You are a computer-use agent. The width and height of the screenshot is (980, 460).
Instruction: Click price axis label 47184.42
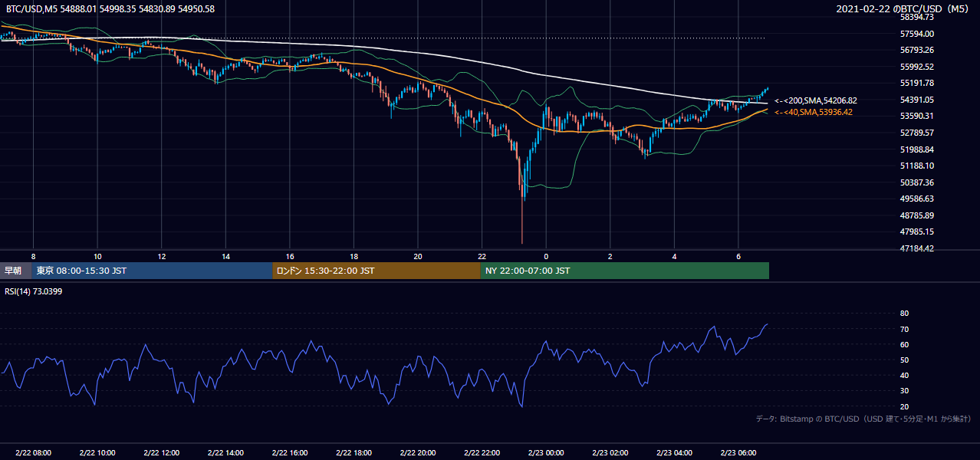(917, 248)
